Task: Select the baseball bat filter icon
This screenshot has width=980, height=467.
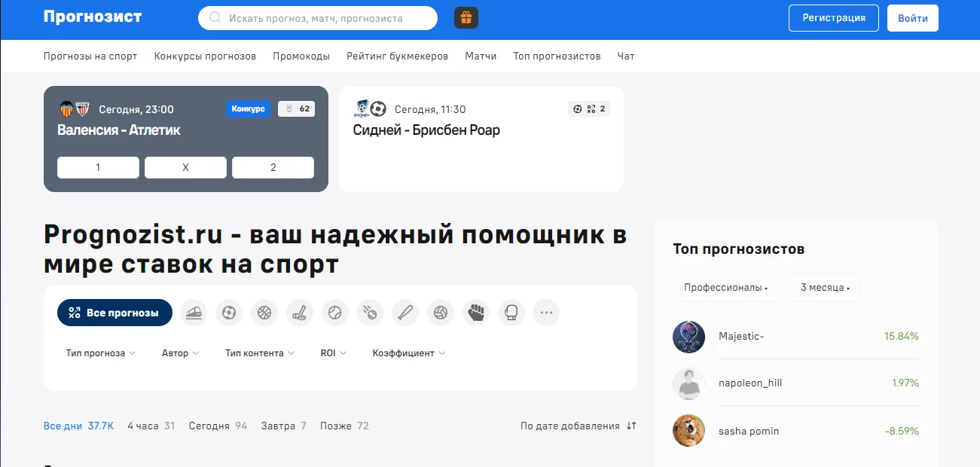Action: pos(405,313)
